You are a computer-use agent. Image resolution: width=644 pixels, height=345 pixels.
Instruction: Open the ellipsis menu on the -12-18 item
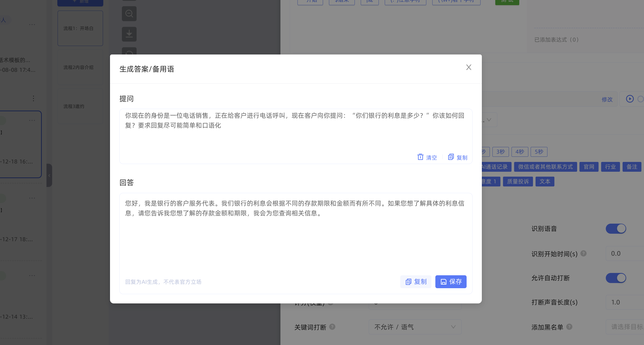(32, 121)
